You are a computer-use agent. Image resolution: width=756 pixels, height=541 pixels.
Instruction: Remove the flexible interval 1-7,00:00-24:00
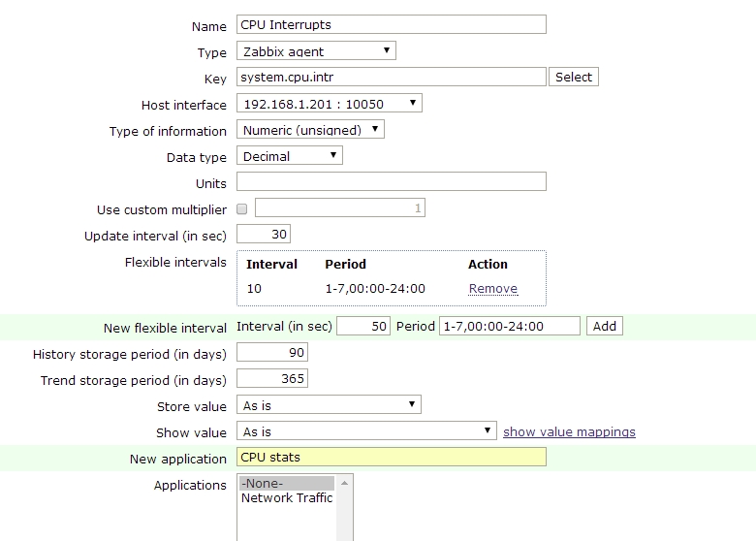[493, 288]
